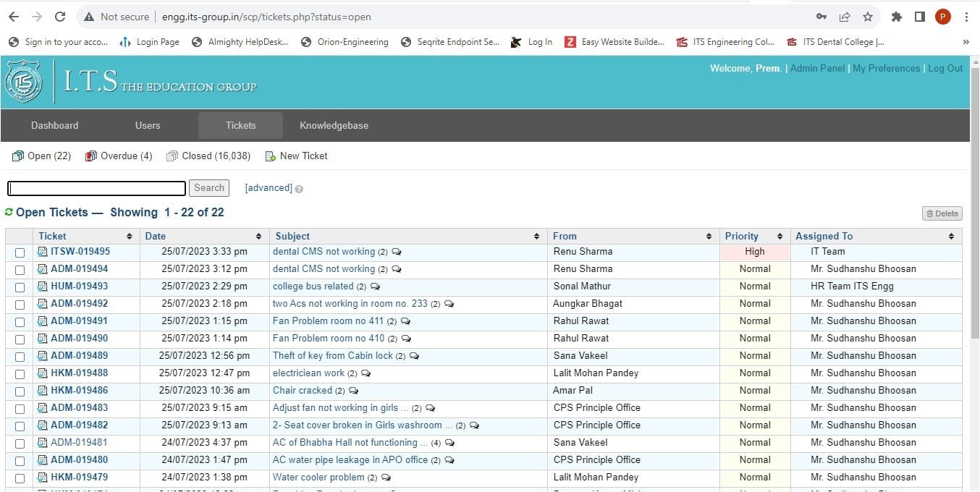Select checkbox for ticket ADM-019491
This screenshot has height=492, width=980.
[x=20, y=322]
